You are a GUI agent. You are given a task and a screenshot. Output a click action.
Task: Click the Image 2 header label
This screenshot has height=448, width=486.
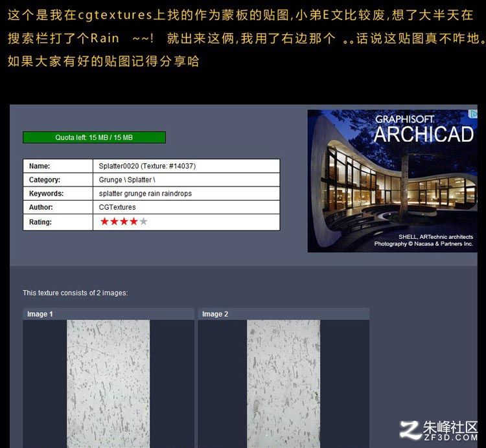pos(215,314)
